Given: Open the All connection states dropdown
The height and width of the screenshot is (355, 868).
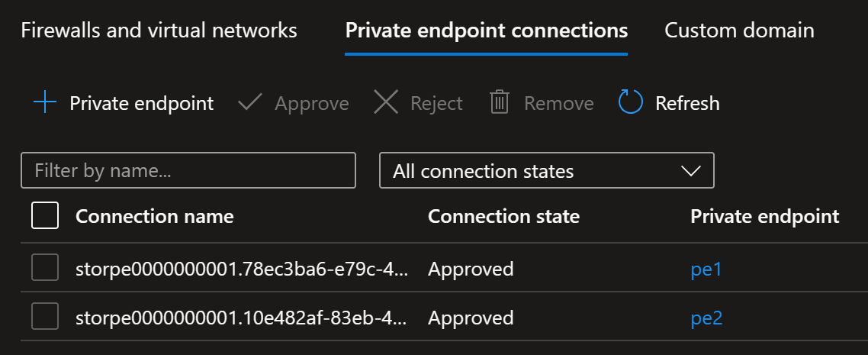Looking at the screenshot, I should click(546, 170).
